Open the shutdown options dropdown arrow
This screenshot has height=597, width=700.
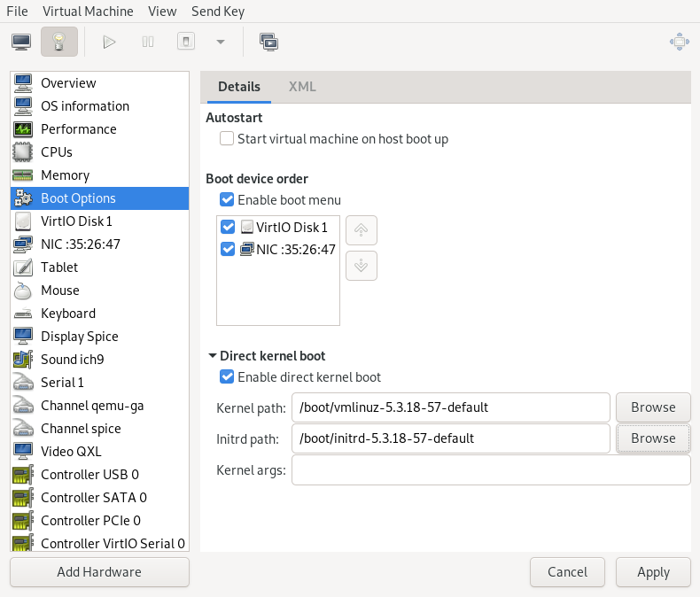pyautogui.click(x=220, y=42)
